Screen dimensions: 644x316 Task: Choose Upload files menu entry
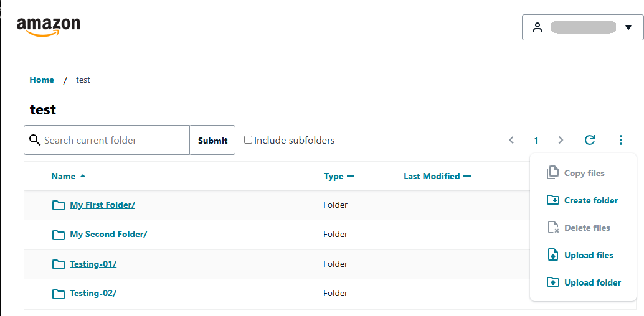[589, 255]
